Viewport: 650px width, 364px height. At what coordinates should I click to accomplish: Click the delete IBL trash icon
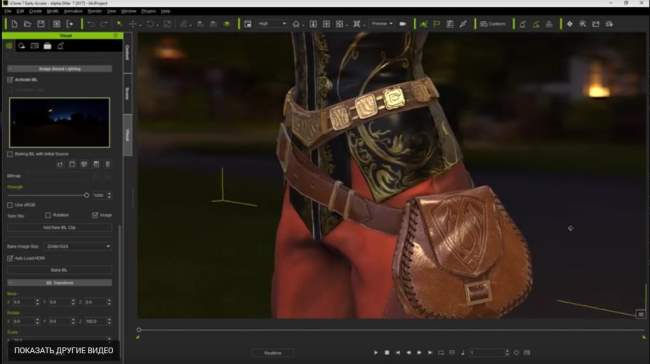pos(108,165)
